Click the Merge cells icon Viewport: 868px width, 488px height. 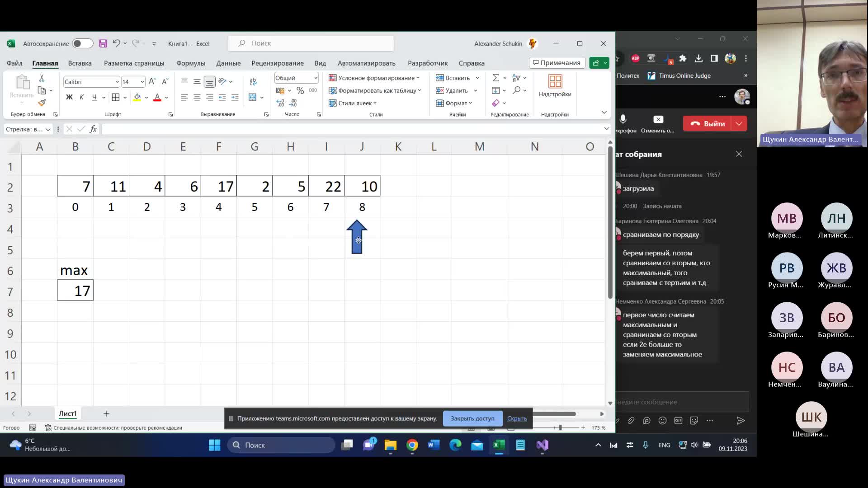[252, 97]
